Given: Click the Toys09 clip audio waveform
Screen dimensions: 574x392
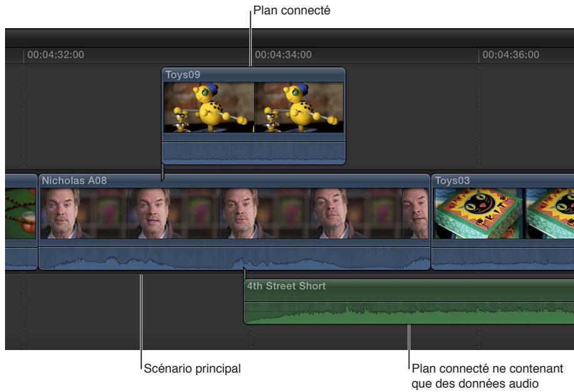Looking at the screenshot, I should (254, 152).
